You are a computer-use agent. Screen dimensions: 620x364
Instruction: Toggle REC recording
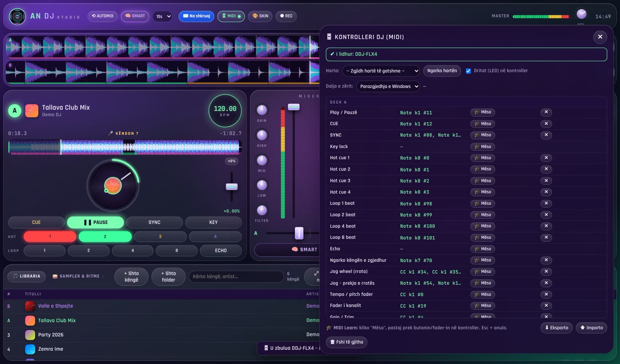(286, 16)
